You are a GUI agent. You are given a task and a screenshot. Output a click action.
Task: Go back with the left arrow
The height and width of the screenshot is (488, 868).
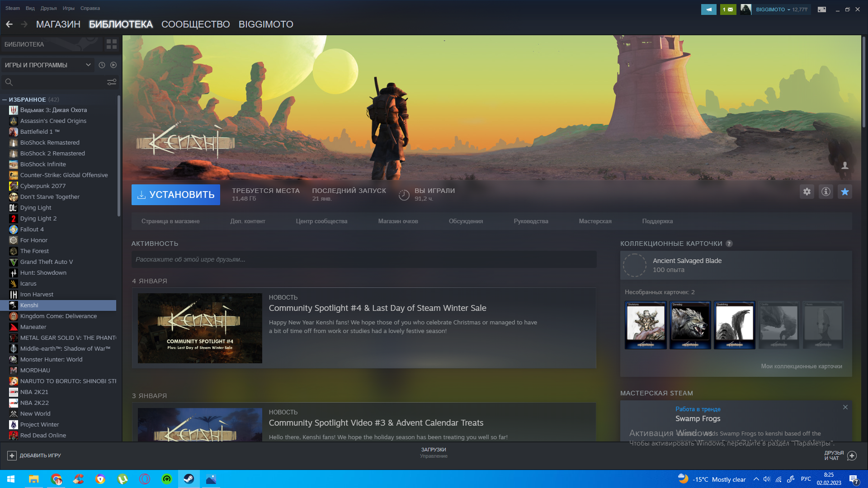[9, 24]
